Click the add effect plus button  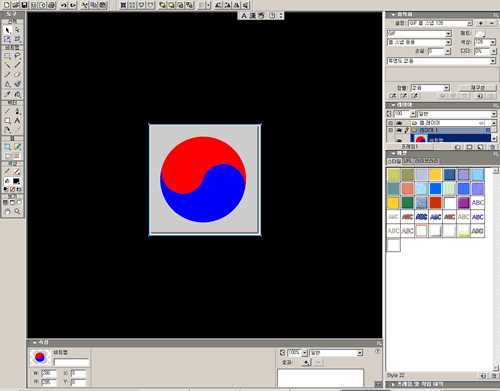click(x=306, y=362)
